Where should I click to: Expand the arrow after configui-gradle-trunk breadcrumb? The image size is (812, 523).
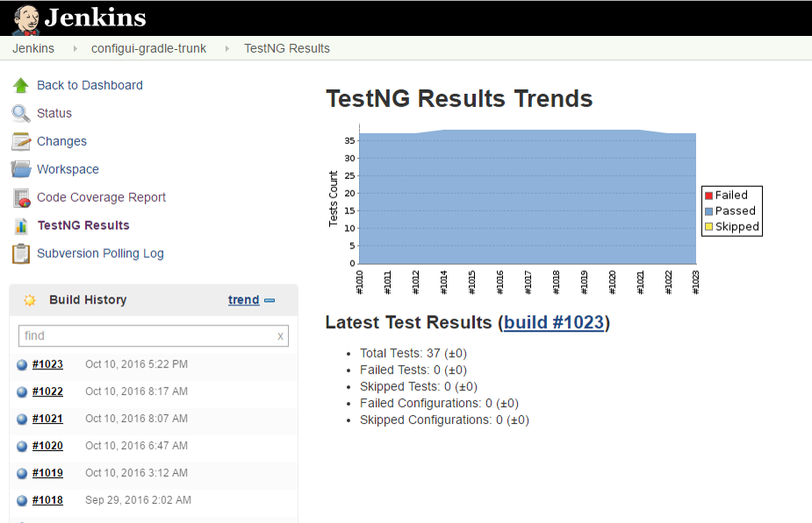point(226,48)
